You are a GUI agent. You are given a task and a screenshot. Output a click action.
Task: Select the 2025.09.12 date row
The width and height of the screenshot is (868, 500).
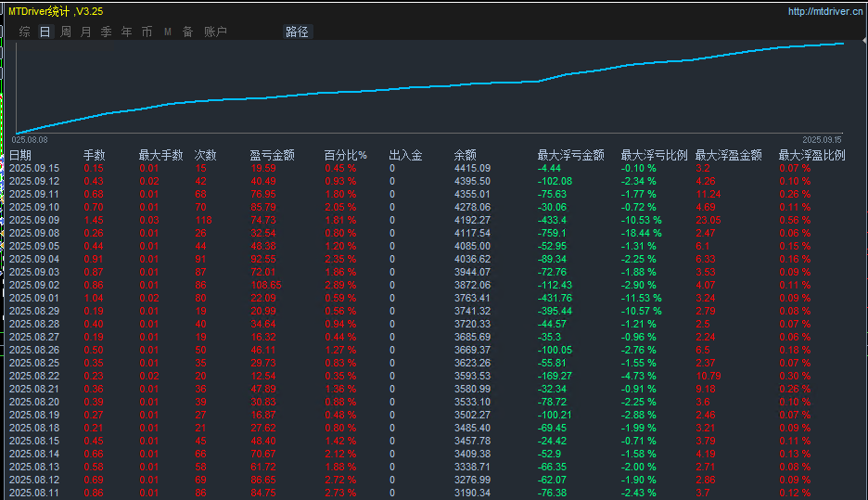tap(34, 181)
